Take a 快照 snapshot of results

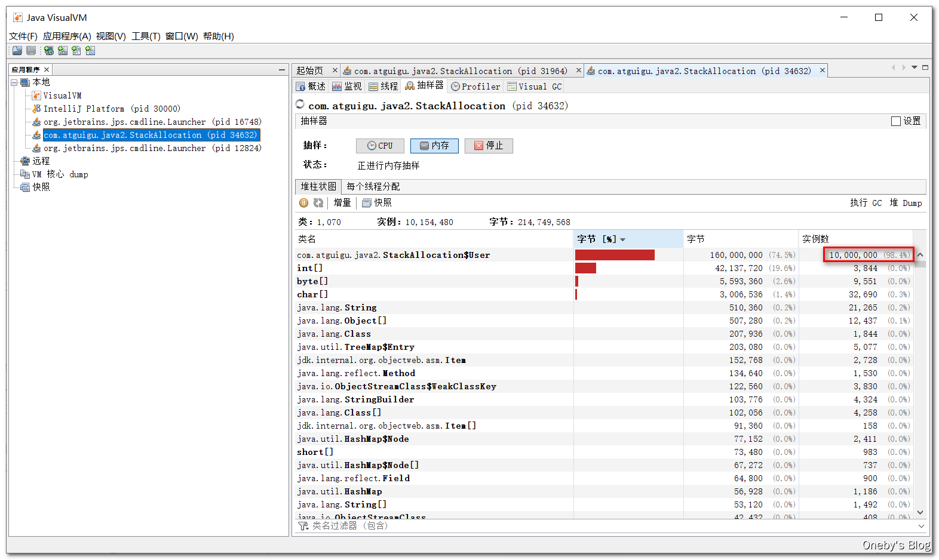coord(377,203)
